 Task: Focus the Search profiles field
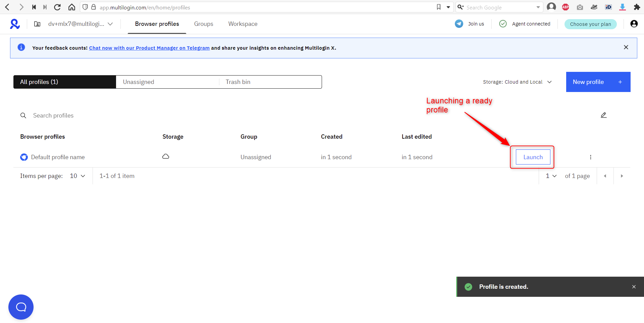(53, 116)
